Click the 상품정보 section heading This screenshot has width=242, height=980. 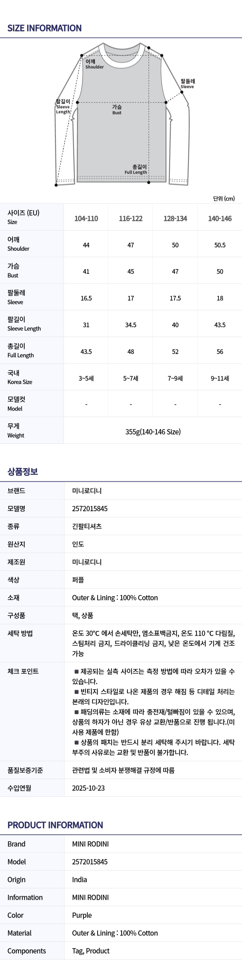coord(23,471)
